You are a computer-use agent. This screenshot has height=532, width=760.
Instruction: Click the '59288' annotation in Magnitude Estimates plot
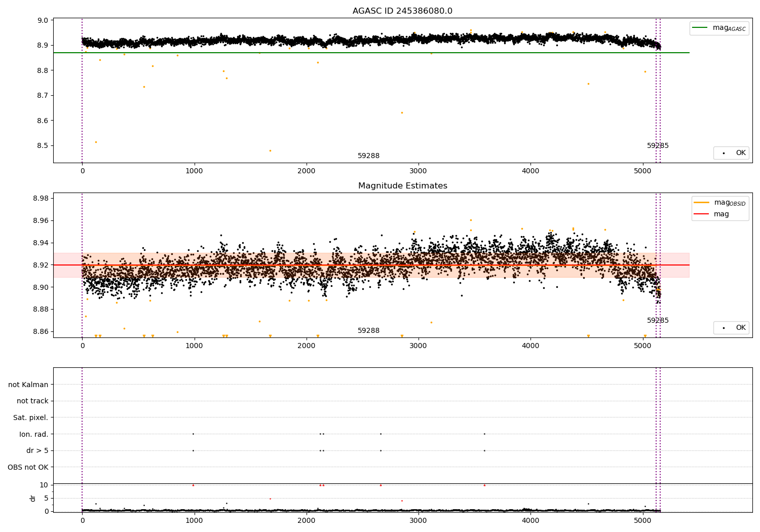tap(368, 331)
